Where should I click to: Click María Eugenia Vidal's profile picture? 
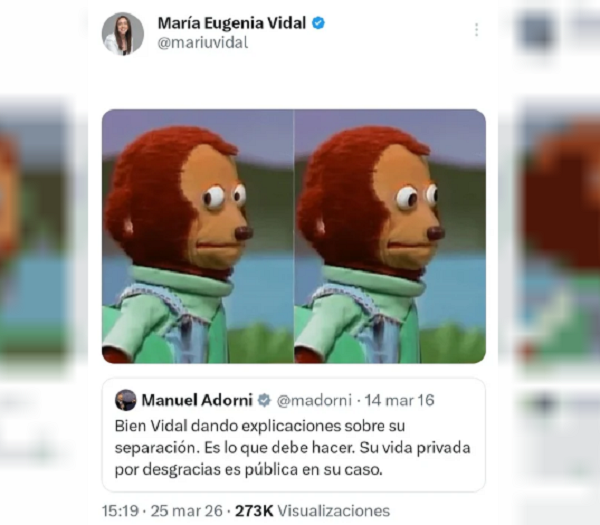pos(123,34)
